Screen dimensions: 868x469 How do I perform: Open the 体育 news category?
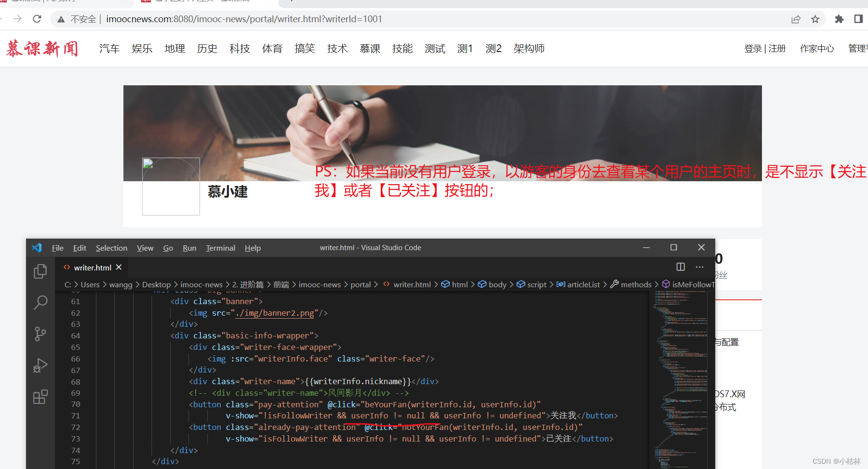pos(272,49)
